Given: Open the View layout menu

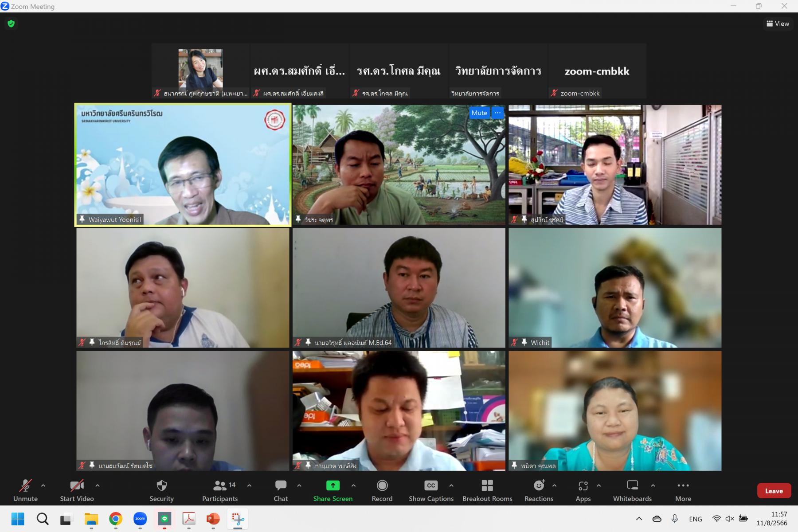Looking at the screenshot, I should 778,23.
